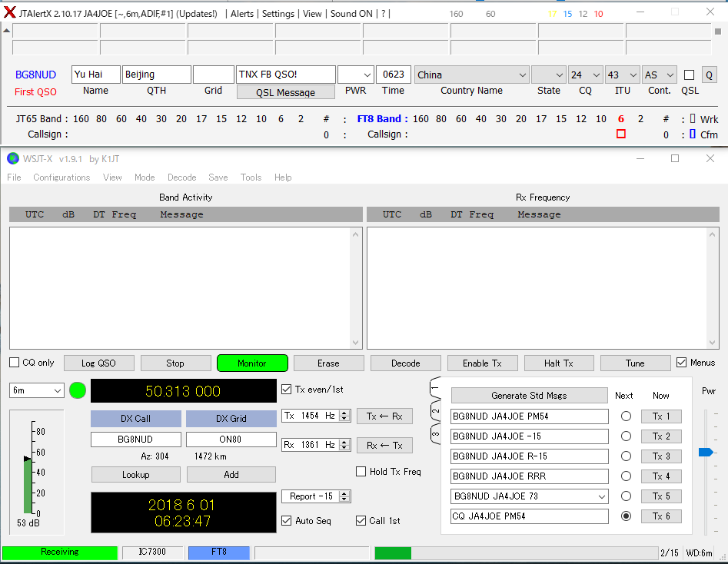Click the Tx ← Rx button
The image size is (728, 564).
pos(384,416)
